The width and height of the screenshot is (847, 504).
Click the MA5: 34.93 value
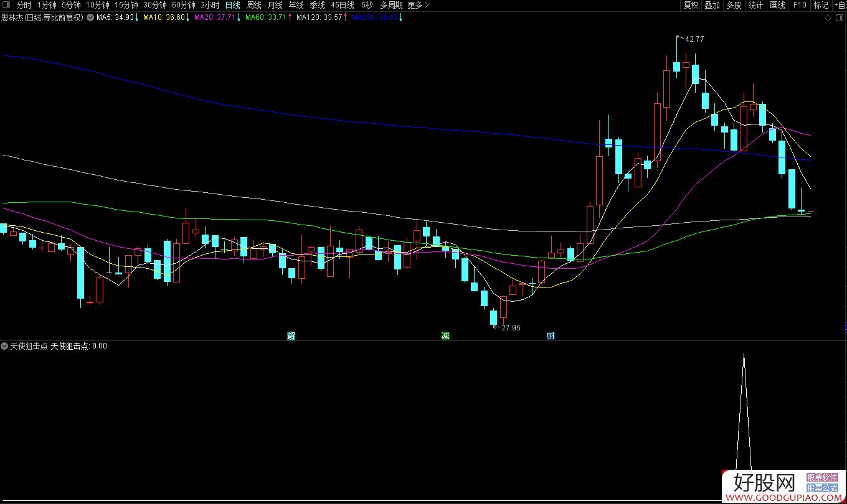115,17
